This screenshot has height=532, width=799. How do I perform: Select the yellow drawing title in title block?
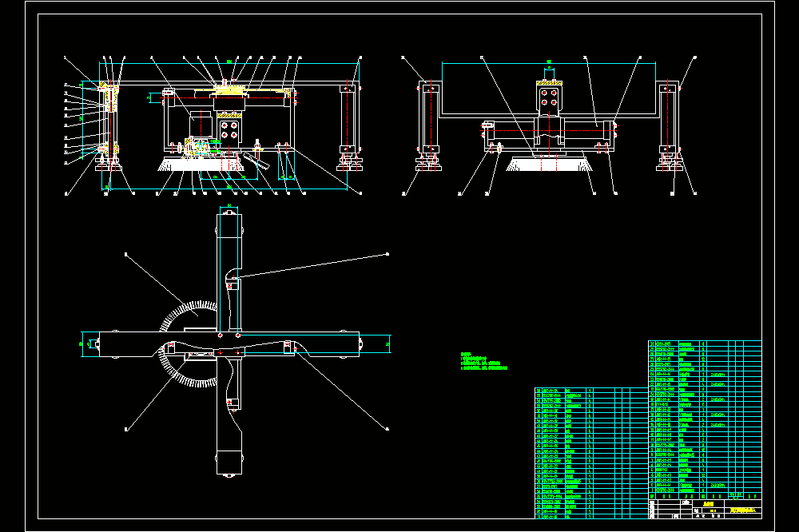point(742,510)
